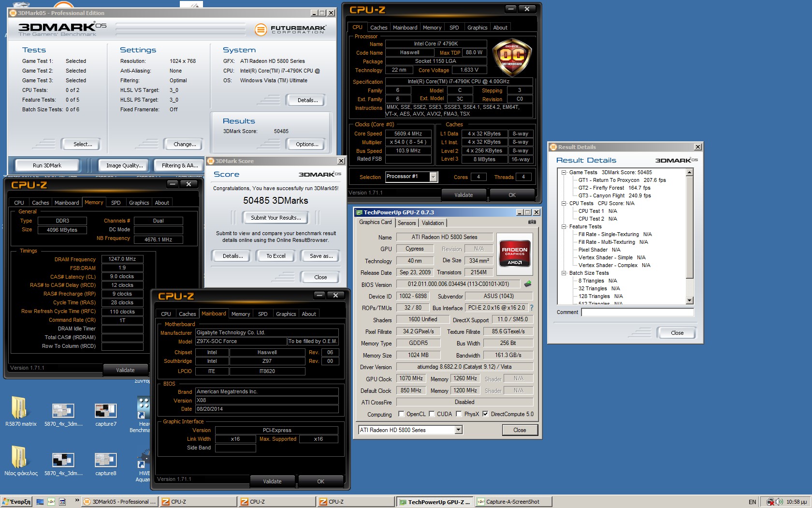Open the R5870 matrix folder
The image size is (812, 508).
coord(20,411)
